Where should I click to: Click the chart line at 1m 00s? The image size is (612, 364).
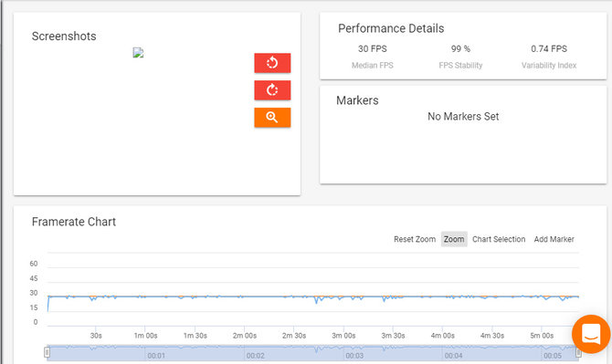[145, 296]
